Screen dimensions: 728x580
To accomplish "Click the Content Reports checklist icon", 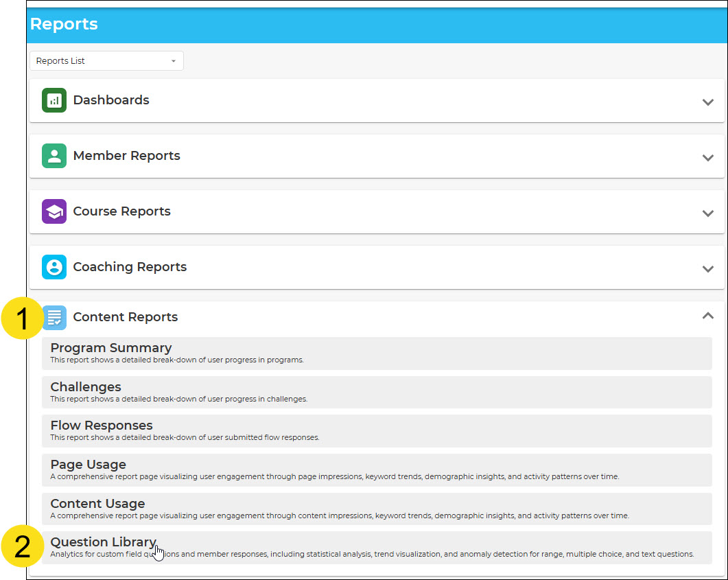I will pyautogui.click(x=54, y=318).
